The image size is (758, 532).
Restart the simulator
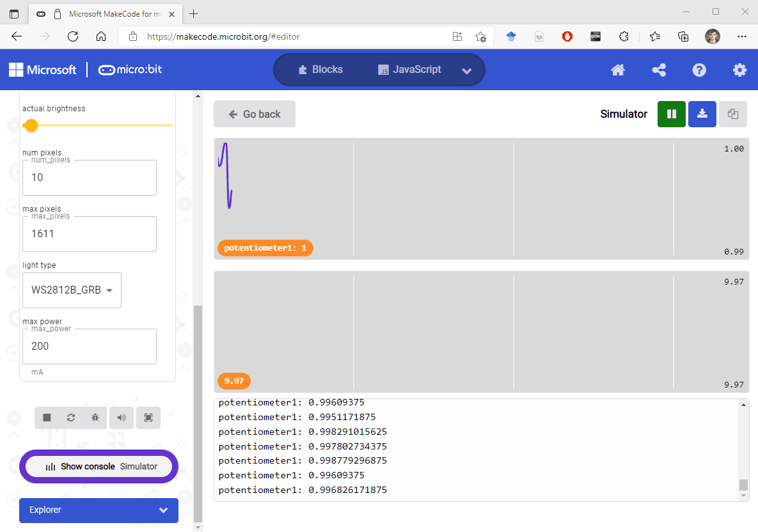tap(71, 418)
